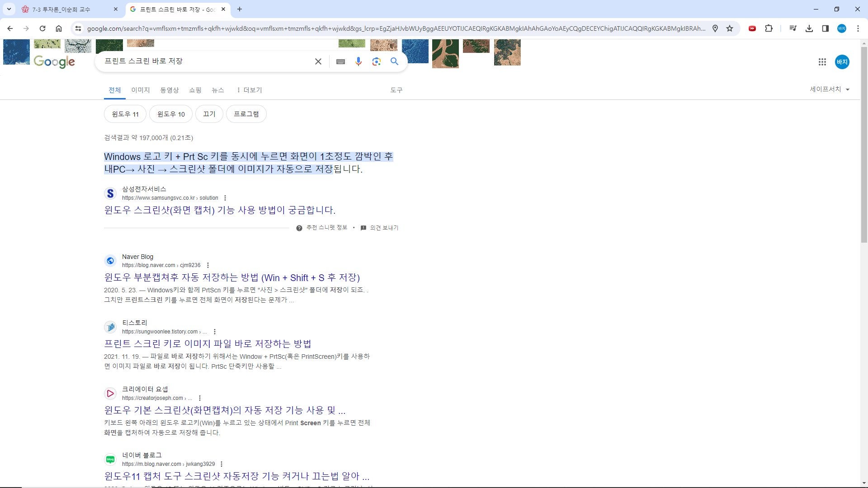868x488 pixels.
Task: Switch to the 이미지 tab
Action: (140, 90)
